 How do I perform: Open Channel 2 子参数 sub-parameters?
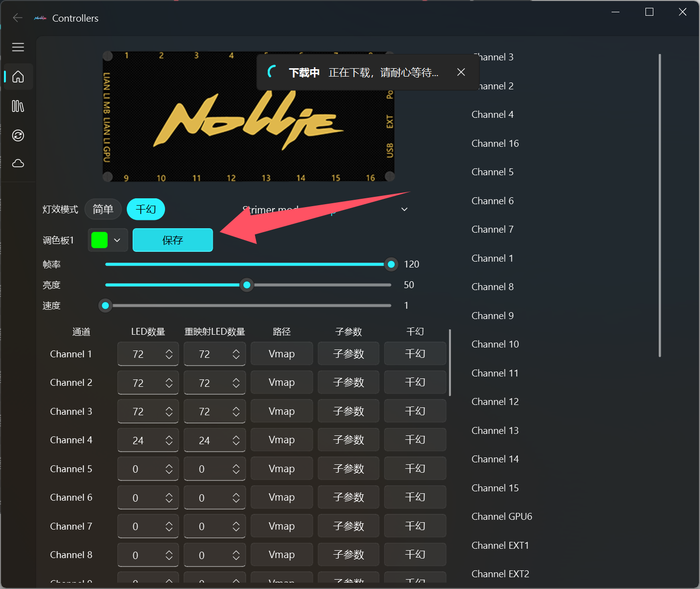click(348, 382)
